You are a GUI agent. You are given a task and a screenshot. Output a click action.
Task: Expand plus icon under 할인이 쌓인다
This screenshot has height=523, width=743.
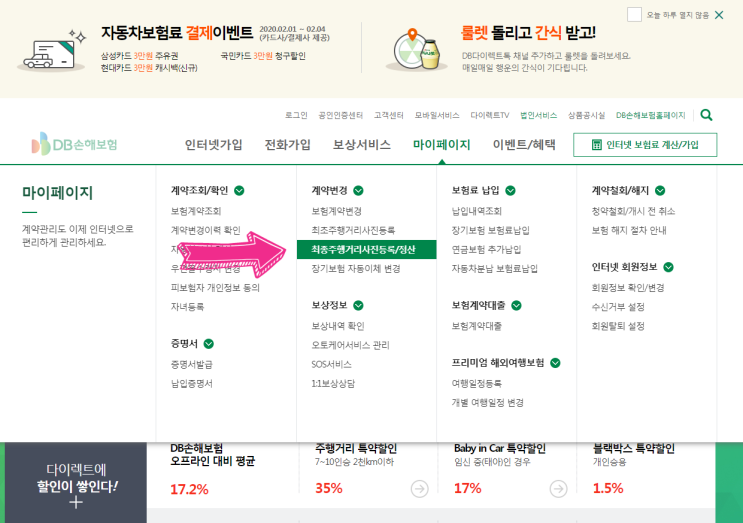[x=76, y=503]
